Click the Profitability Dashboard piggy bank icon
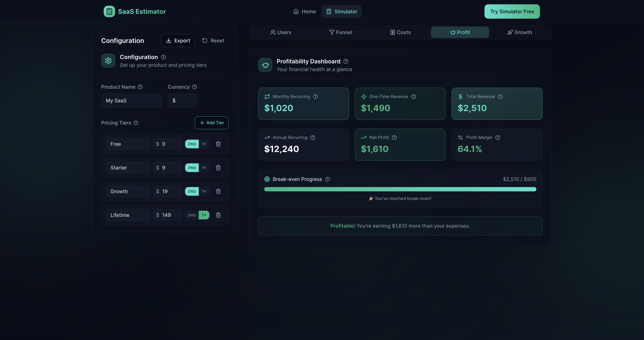644x340 pixels. pyautogui.click(x=265, y=65)
